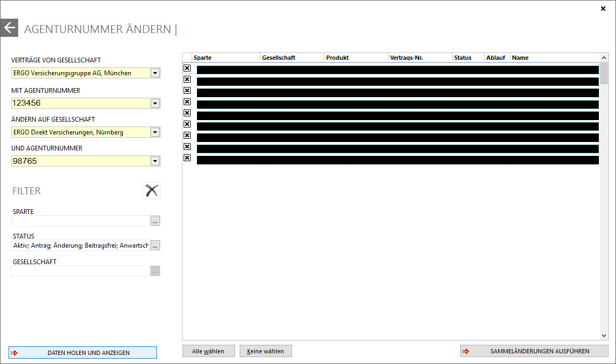Toggle the last row checkbox
616x364 pixels.
tap(187, 158)
